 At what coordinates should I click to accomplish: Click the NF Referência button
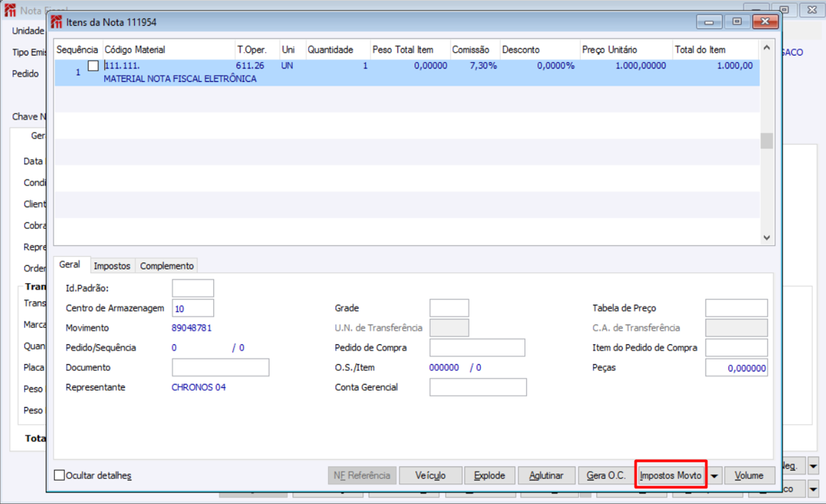pos(362,475)
